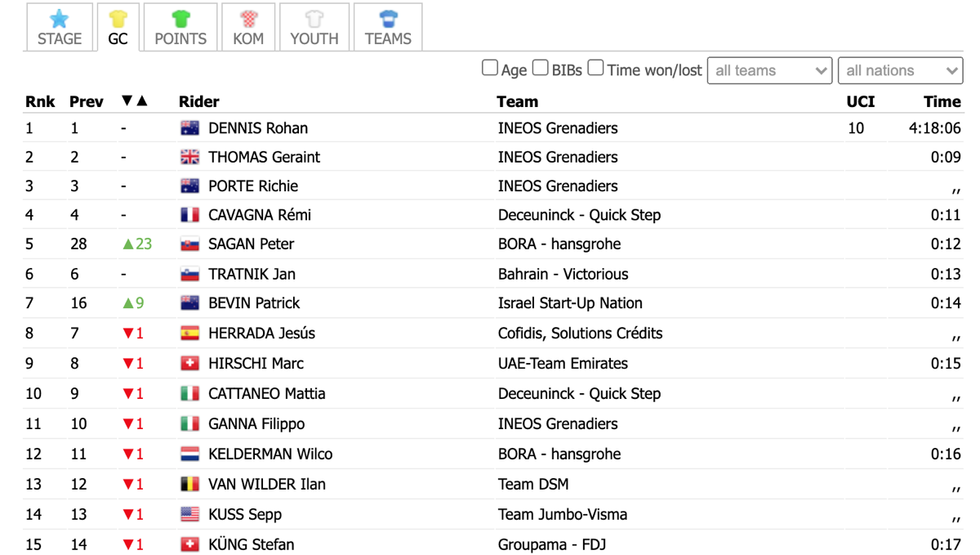Viewport: 980px width, 555px height.
Task: Click the Australian flag beside DENNIS Rohan
Action: (x=189, y=128)
